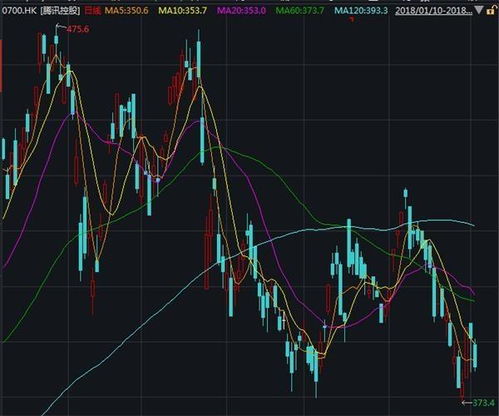This screenshot has height=416, width=499.
Task: Toggle the MA20:353.0 indicator label
Action: (x=241, y=11)
